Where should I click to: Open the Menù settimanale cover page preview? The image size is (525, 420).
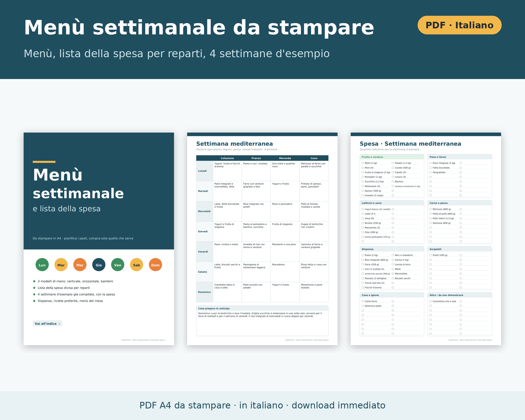pyautogui.click(x=99, y=239)
